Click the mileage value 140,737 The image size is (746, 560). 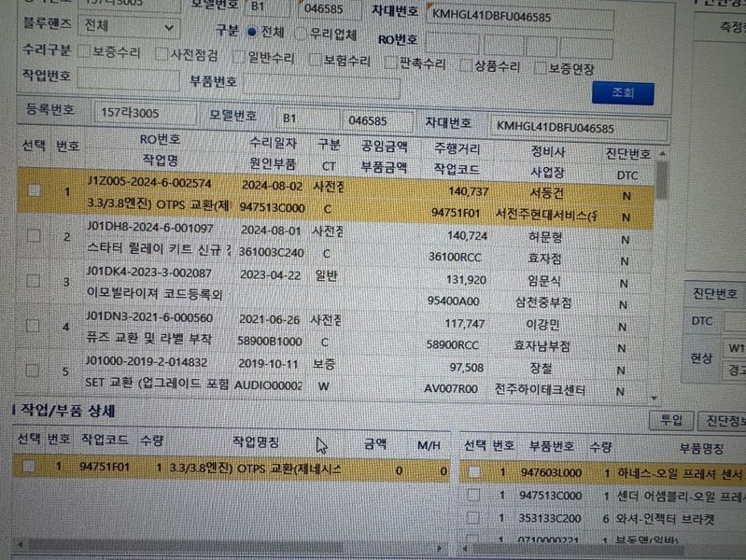468,191
